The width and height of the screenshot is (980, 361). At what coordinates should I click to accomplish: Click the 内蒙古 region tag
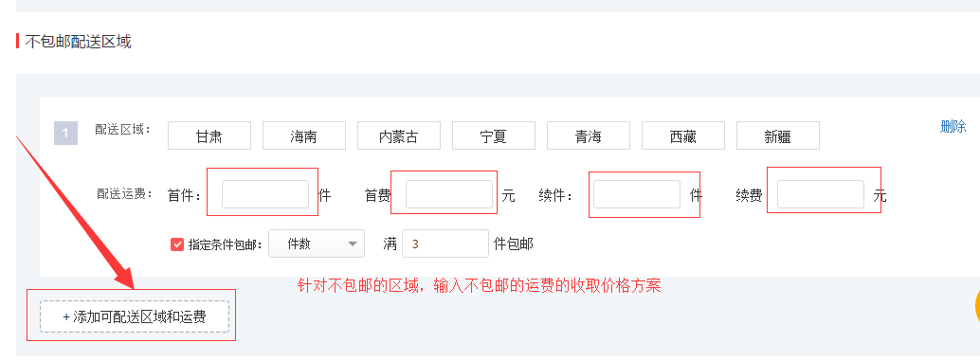[x=399, y=135]
